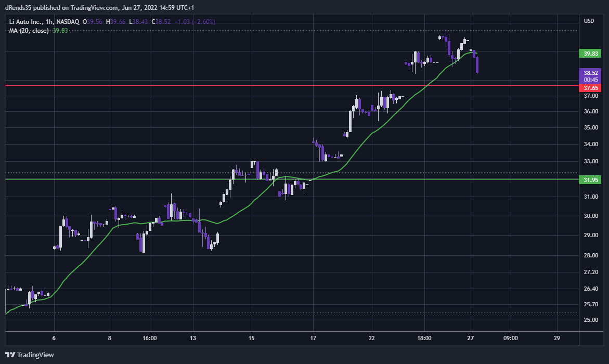609x364 pixels.
Task: Click the USD currency label on the price axis
Action: point(589,21)
